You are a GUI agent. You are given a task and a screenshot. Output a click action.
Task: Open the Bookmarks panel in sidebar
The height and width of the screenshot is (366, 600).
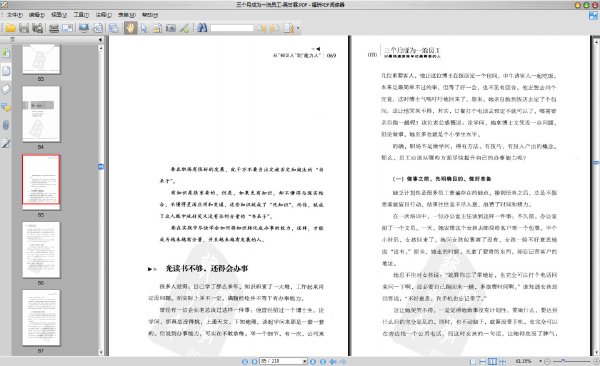pyautogui.click(x=6, y=52)
